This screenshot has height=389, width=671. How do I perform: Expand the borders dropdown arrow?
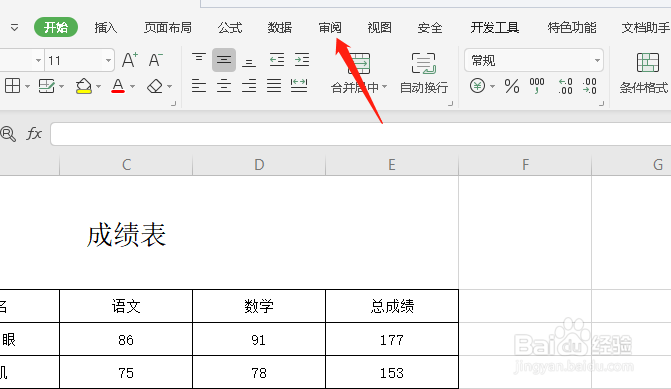[x=27, y=86]
